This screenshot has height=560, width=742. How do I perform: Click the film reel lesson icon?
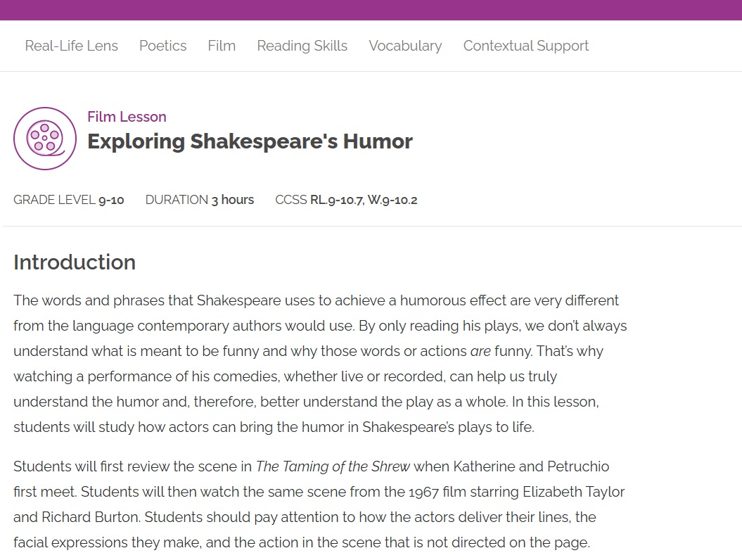45,139
